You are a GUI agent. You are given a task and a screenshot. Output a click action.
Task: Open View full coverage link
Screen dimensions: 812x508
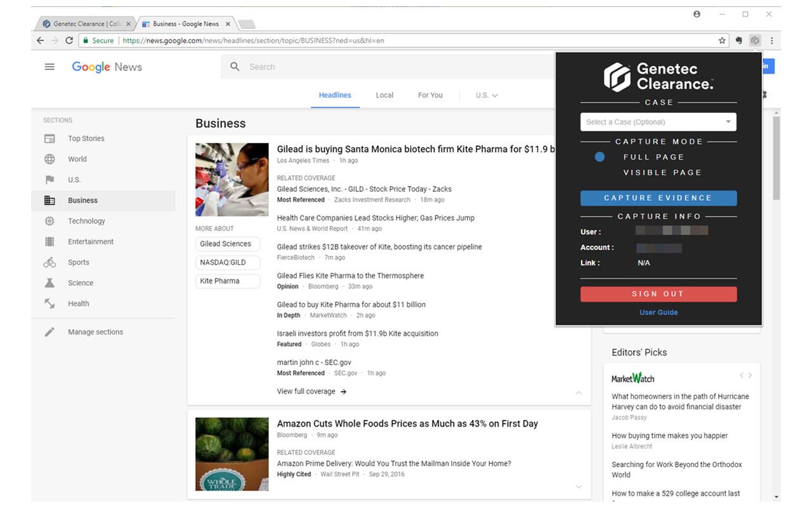311,392
